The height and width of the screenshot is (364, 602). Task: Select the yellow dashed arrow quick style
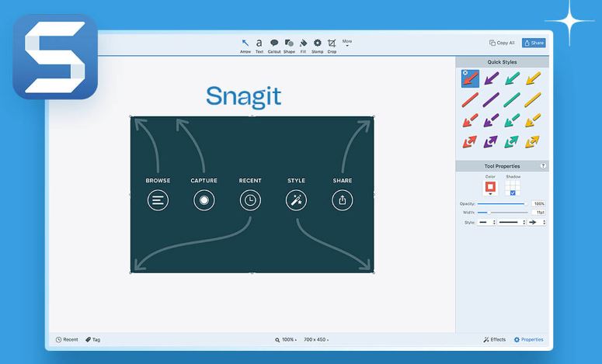(x=534, y=121)
